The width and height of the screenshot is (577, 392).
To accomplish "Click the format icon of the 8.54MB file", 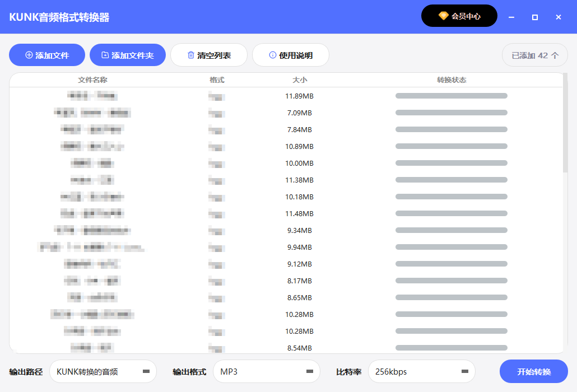I will pyautogui.click(x=216, y=348).
